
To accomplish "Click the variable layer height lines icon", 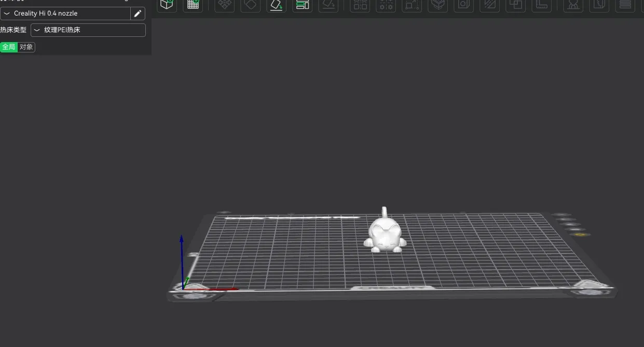I will (625, 5).
